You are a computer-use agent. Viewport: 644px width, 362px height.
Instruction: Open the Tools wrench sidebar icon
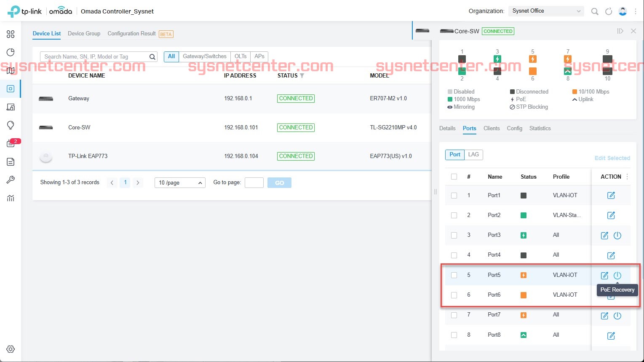11,180
